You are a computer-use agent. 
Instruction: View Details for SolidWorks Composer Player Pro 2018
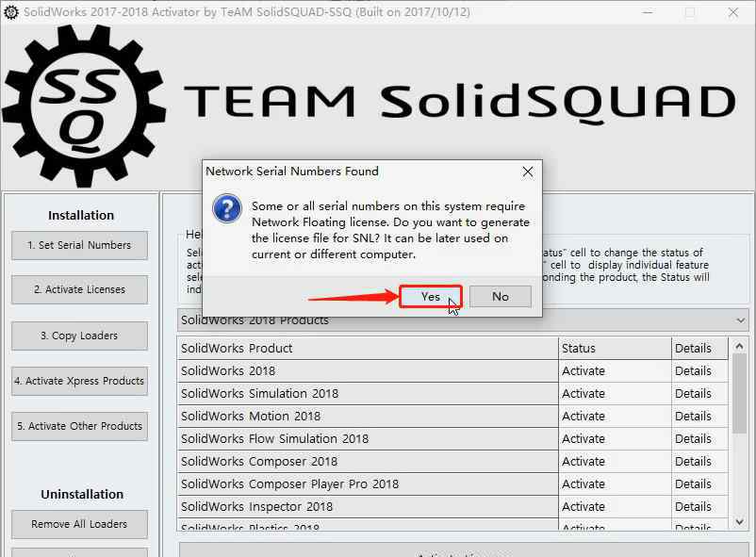click(699, 484)
